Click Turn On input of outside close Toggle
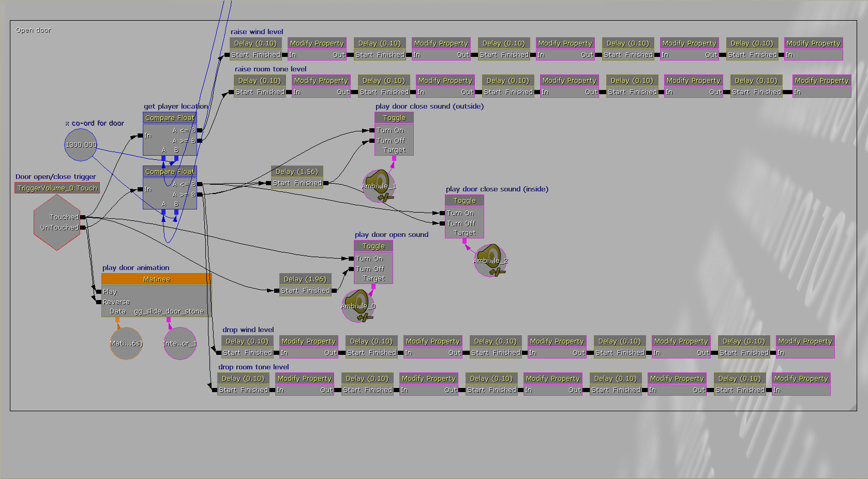 [372, 130]
